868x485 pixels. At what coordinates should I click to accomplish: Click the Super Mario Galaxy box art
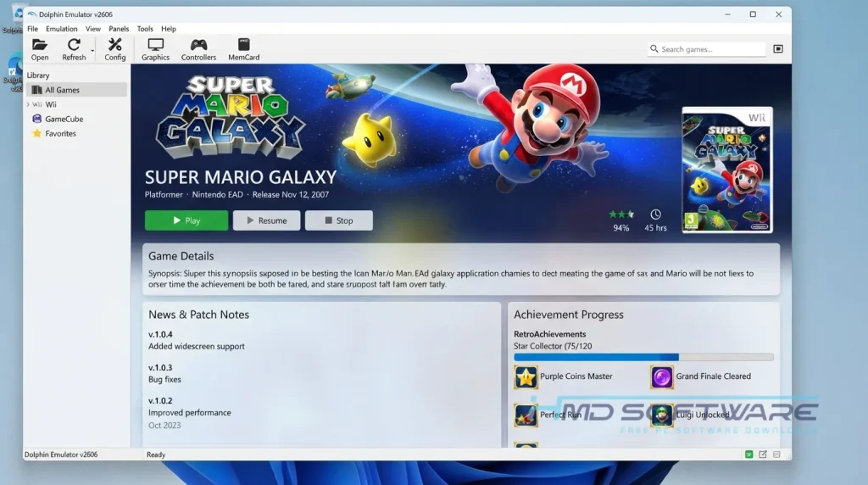(x=726, y=170)
